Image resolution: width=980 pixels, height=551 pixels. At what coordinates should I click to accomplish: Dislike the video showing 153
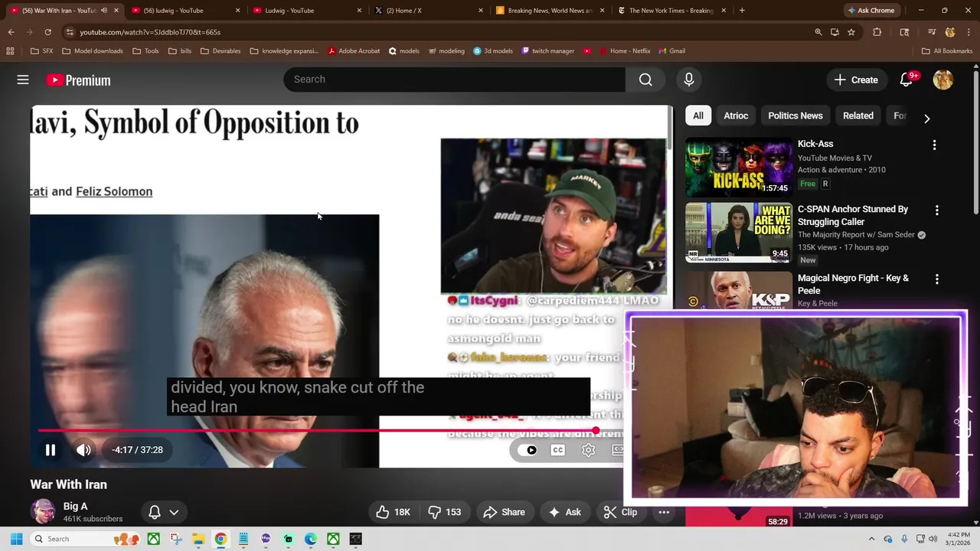[x=444, y=512]
